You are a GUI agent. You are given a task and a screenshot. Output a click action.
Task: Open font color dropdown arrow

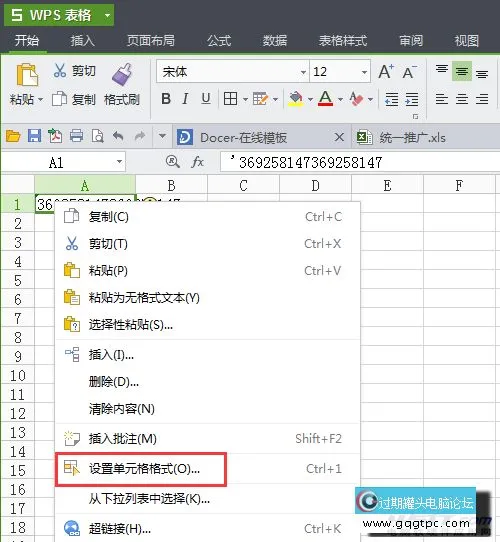pos(340,100)
